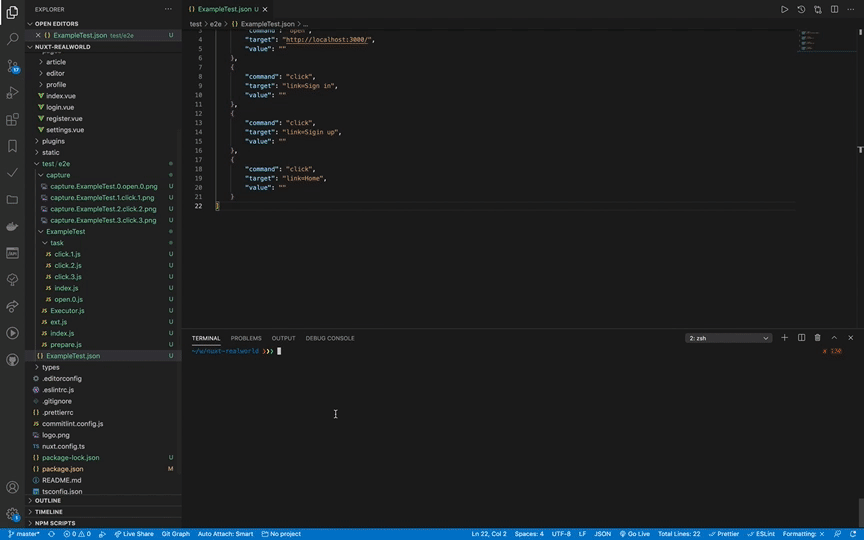The height and width of the screenshot is (540, 864).
Task: Expand the NPM Scripts section
Action: [x=55, y=523]
